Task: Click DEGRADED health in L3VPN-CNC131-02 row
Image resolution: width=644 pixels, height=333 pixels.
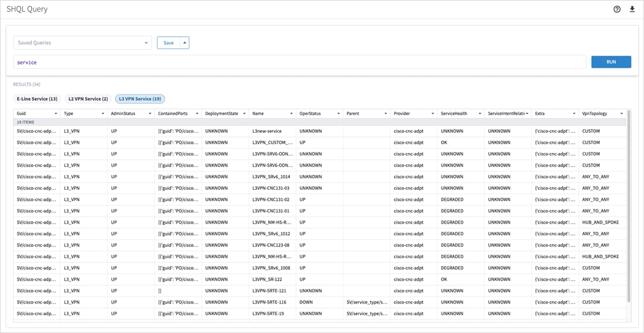Action: pos(452,199)
